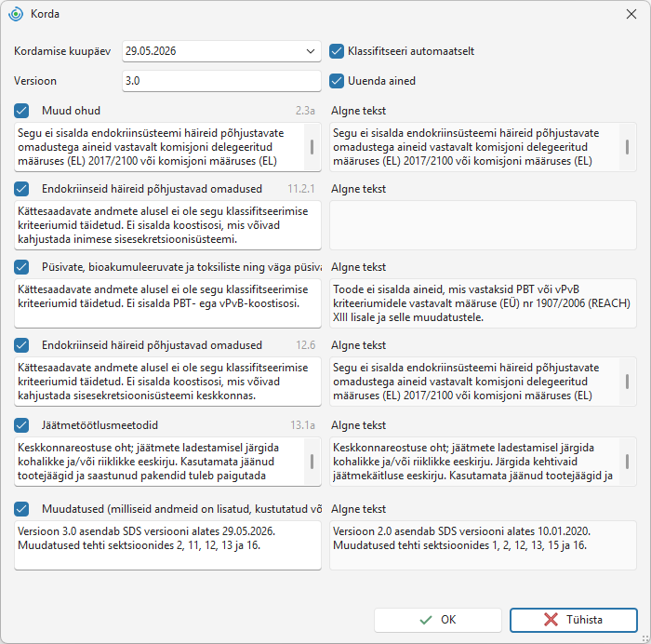
Task: Click the Muud ohud heading text
Action: point(71,111)
